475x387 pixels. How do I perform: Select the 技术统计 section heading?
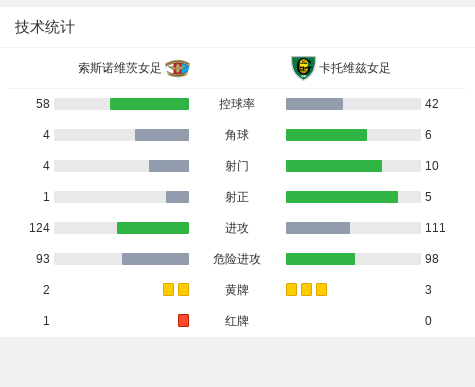click(44, 27)
